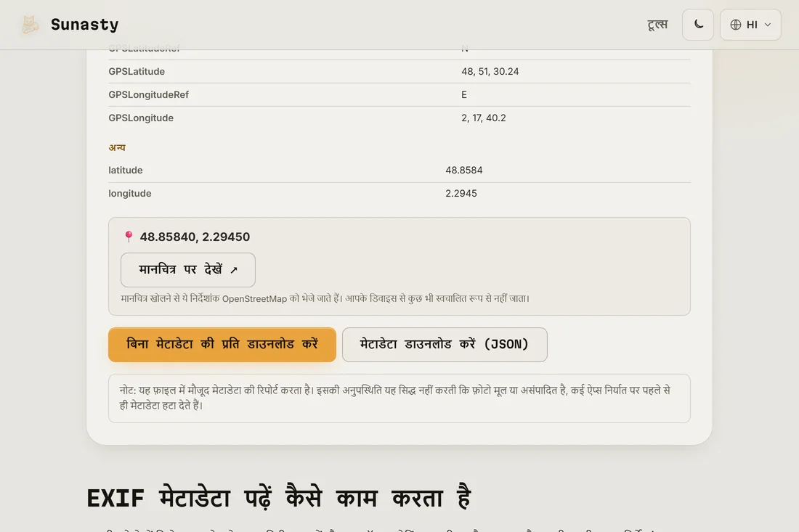Click the external arrow icon in map button
The image size is (799, 532).
[x=234, y=270]
